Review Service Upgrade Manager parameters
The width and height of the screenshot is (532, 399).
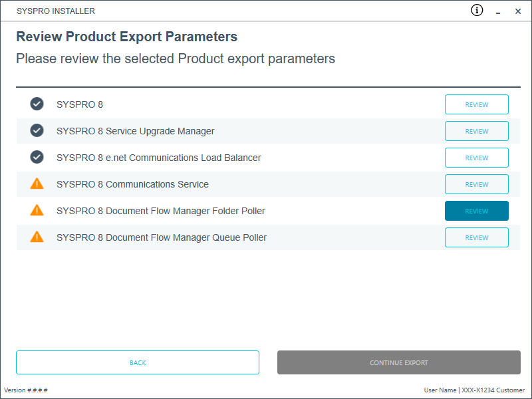pyautogui.click(x=476, y=131)
